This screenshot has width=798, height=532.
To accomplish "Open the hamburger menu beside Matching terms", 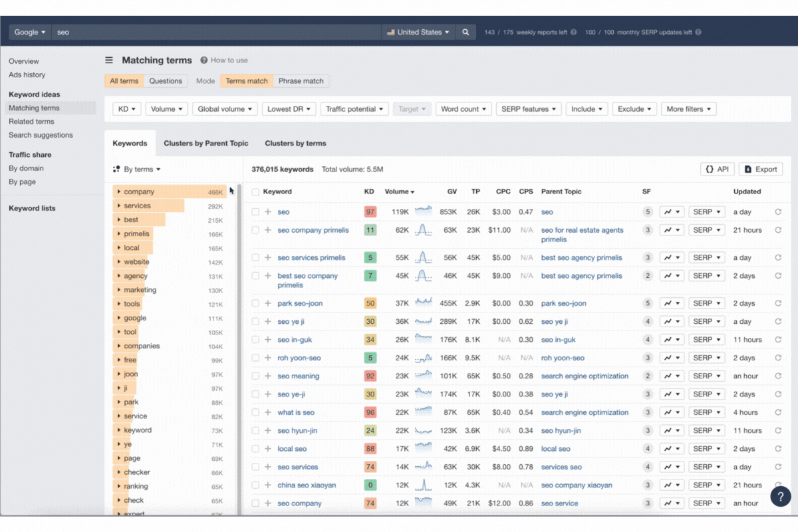I will (x=109, y=60).
